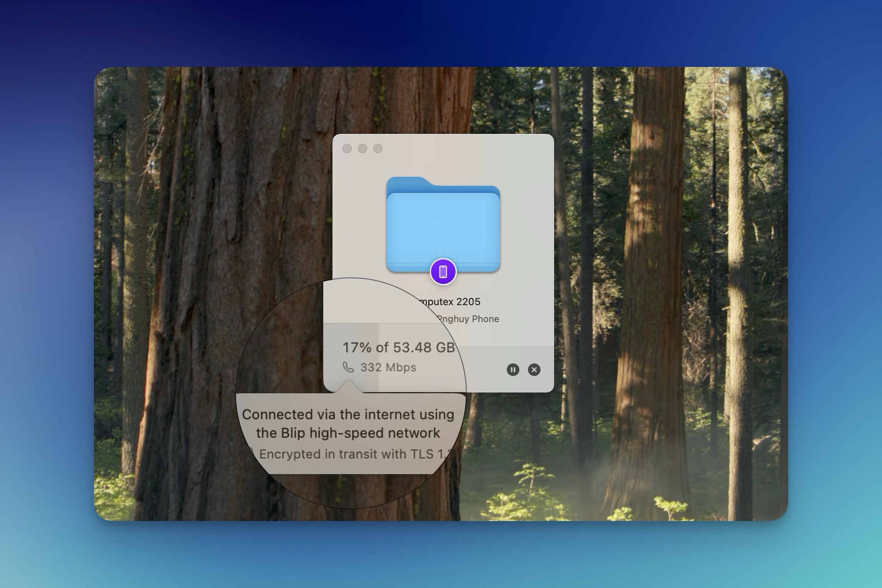Select the purple phone device badge
The image size is (882, 588).
point(443,272)
